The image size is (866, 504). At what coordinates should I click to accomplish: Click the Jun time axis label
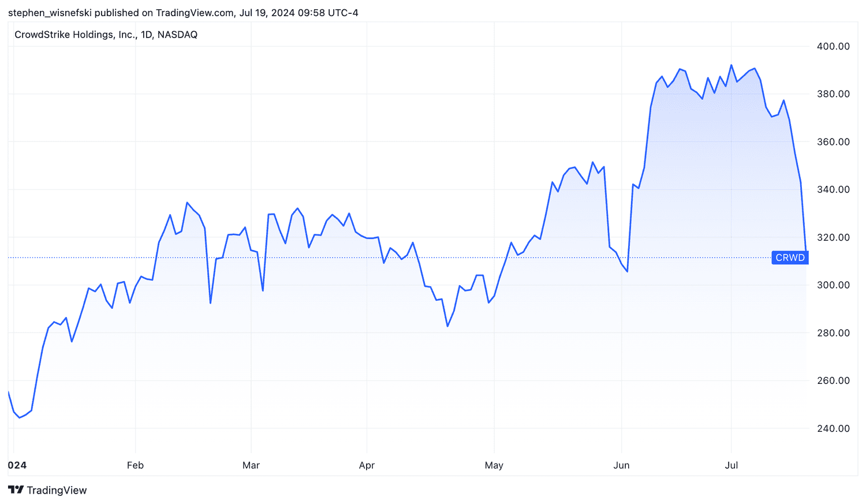coord(622,465)
